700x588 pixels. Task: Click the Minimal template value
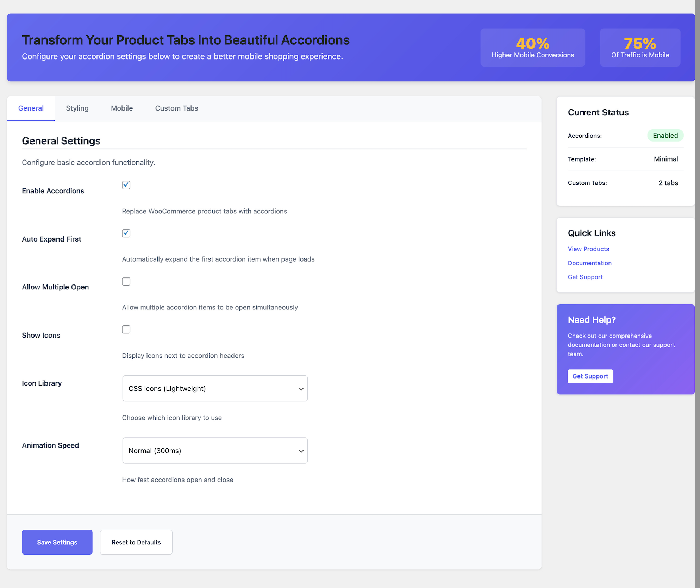666,159
